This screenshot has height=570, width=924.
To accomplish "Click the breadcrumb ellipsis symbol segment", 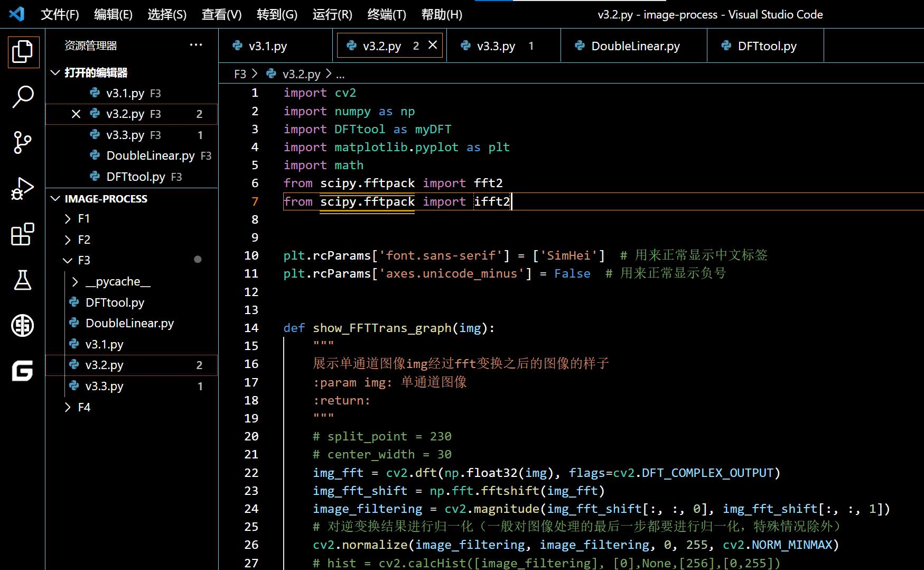I will point(340,74).
